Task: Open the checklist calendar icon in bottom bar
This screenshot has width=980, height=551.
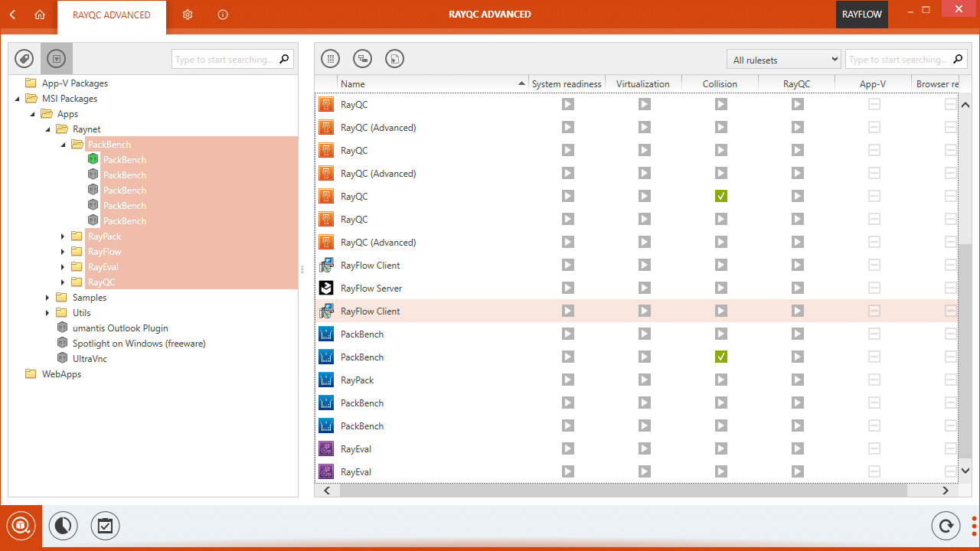Action: (x=105, y=526)
